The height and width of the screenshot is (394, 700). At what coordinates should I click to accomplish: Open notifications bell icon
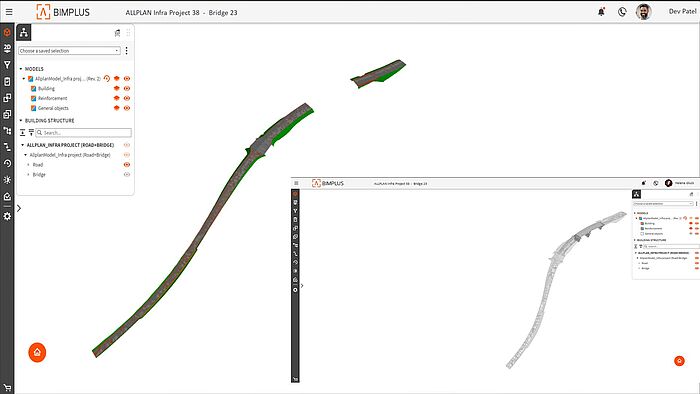coord(601,12)
